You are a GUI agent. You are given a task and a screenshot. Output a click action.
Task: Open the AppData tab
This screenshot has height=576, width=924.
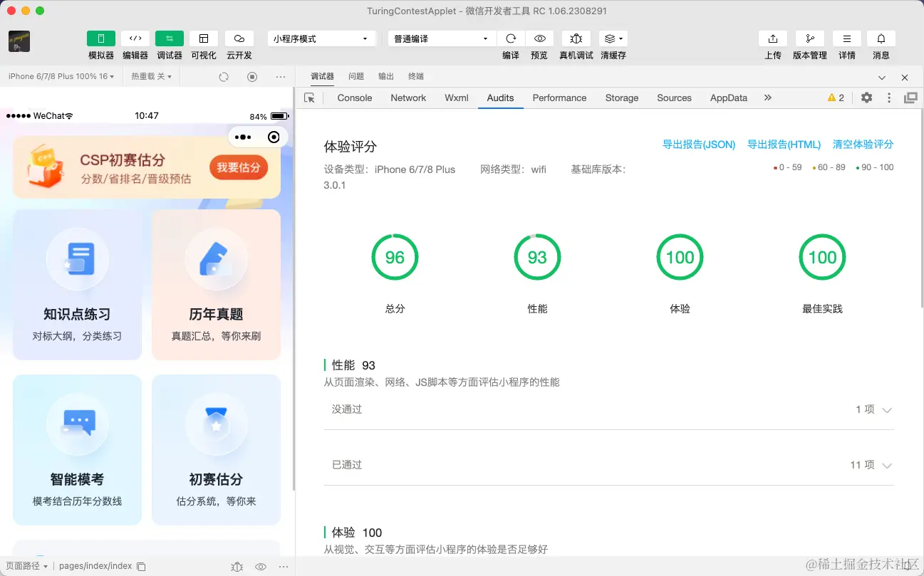(x=729, y=98)
